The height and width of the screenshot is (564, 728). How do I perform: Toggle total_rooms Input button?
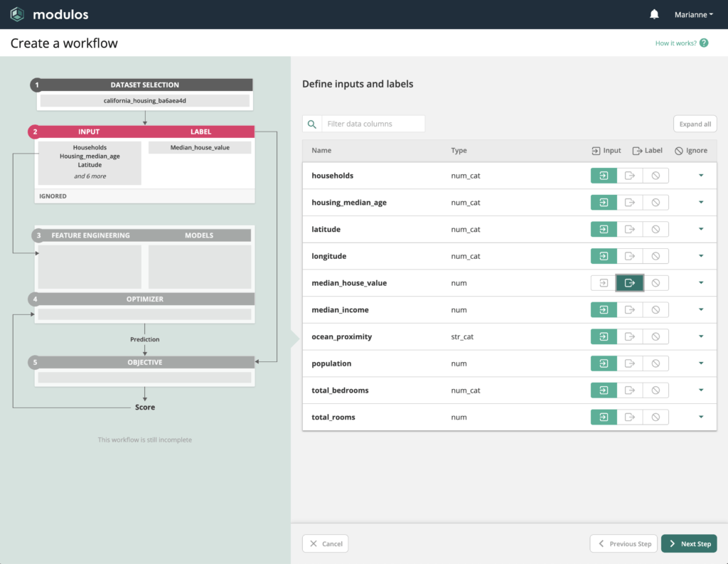(x=604, y=417)
